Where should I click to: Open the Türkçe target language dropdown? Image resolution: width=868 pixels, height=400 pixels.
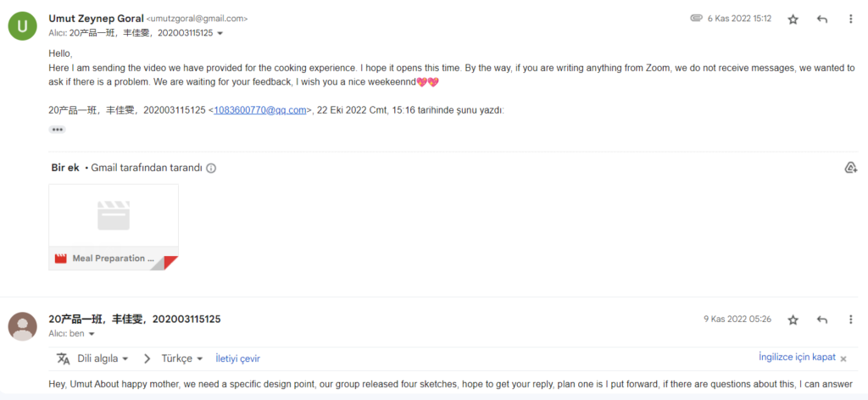pos(182,358)
